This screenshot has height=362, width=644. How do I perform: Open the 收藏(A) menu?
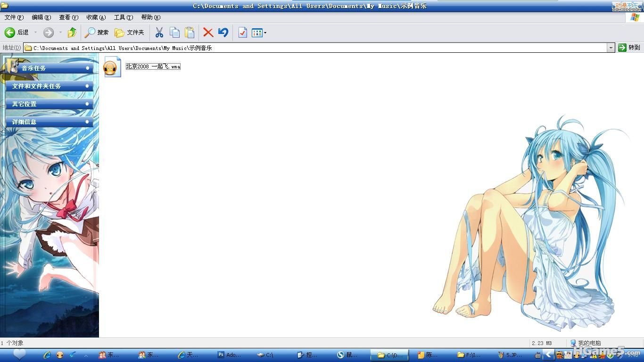[x=96, y=17]
